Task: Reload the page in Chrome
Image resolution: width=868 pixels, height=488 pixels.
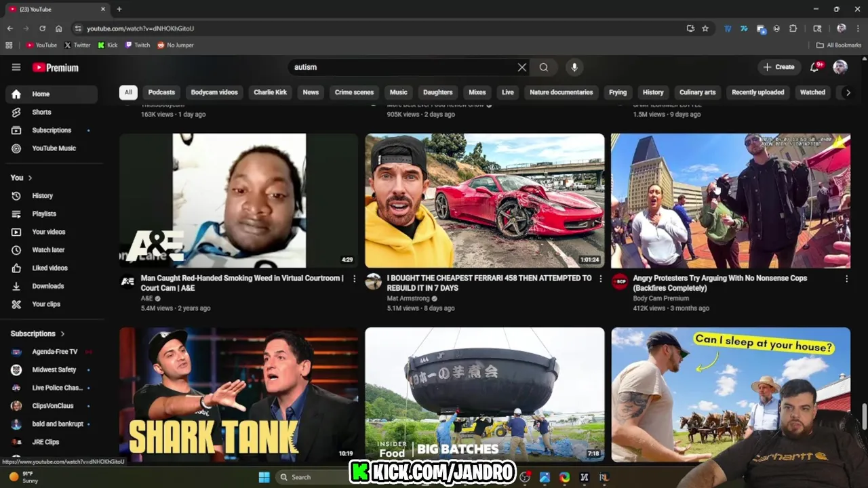Action: [x=42, y=28]
